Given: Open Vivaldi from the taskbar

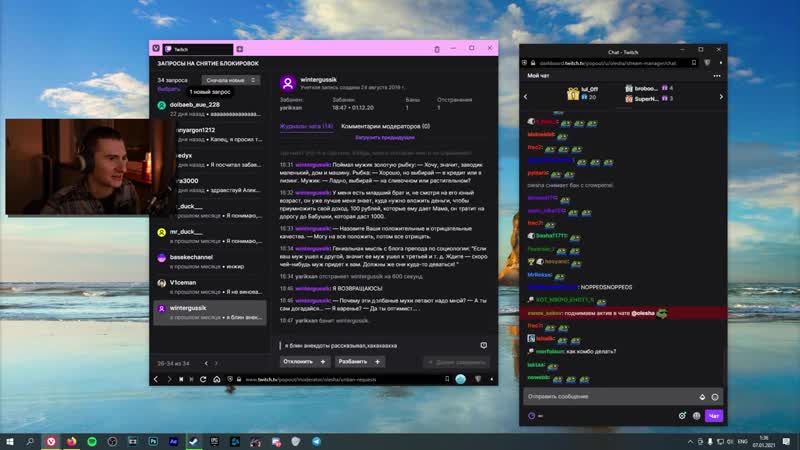Looking at the screenshot, I should pyautogui.click(x=51, y=441).
